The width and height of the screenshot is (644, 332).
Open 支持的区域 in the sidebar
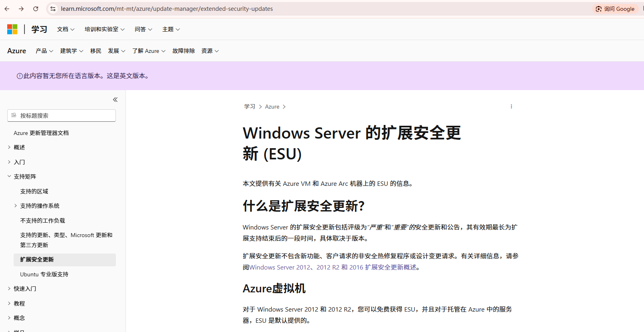[x=34, y=191]
